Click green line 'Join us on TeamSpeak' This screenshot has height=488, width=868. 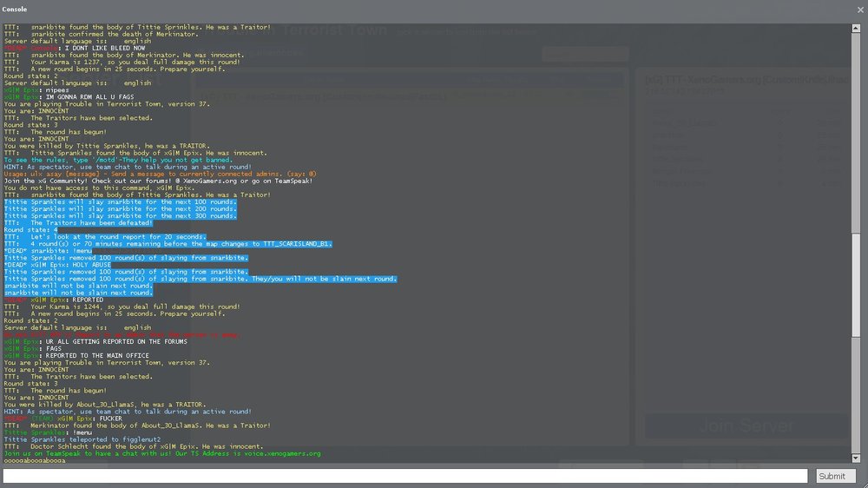click(162, 453)
